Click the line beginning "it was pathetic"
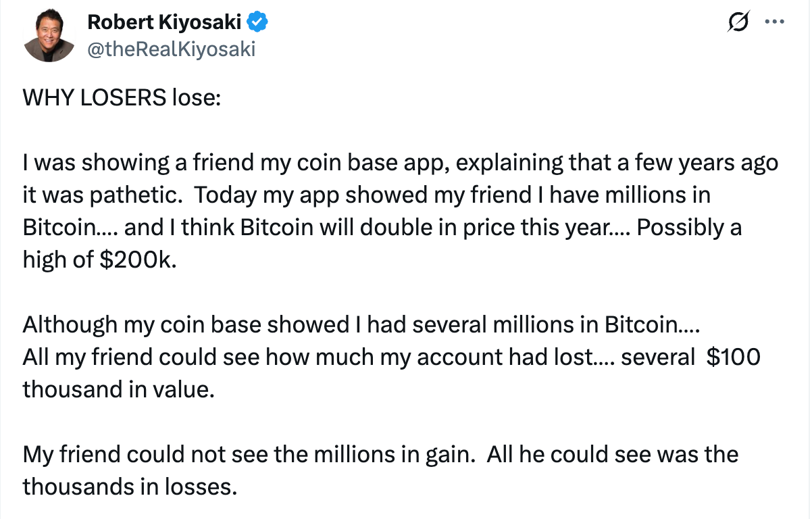Screen dimensions: 812x519 click(x=366, y=195)
